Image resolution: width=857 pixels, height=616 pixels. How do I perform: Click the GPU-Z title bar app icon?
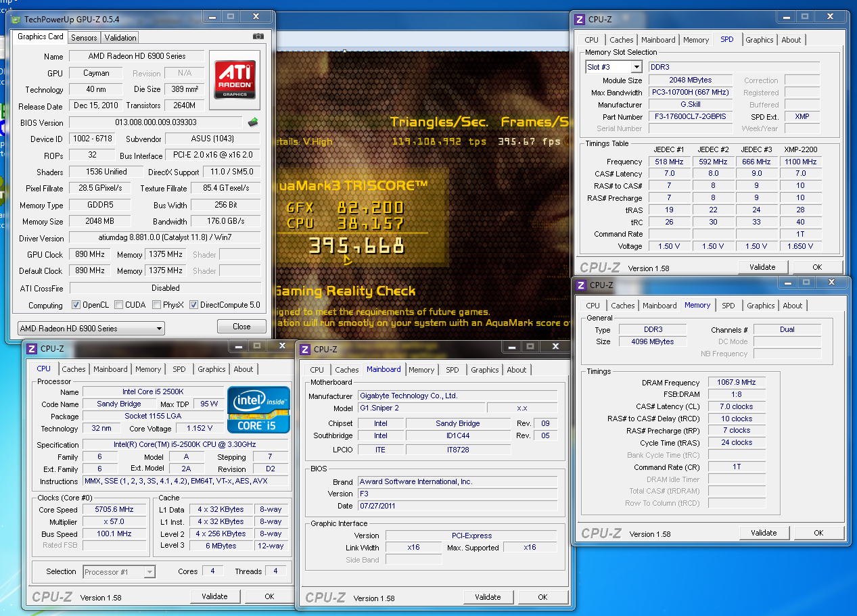point(16,20)
